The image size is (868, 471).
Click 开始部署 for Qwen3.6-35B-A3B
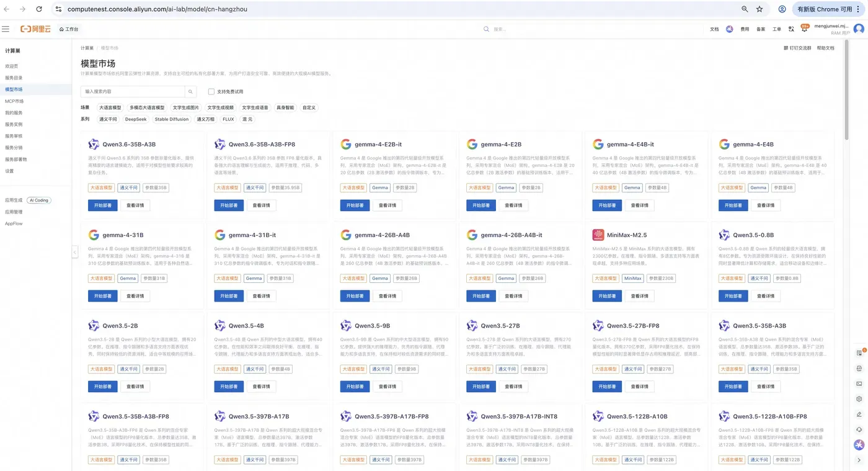[103, 205]
